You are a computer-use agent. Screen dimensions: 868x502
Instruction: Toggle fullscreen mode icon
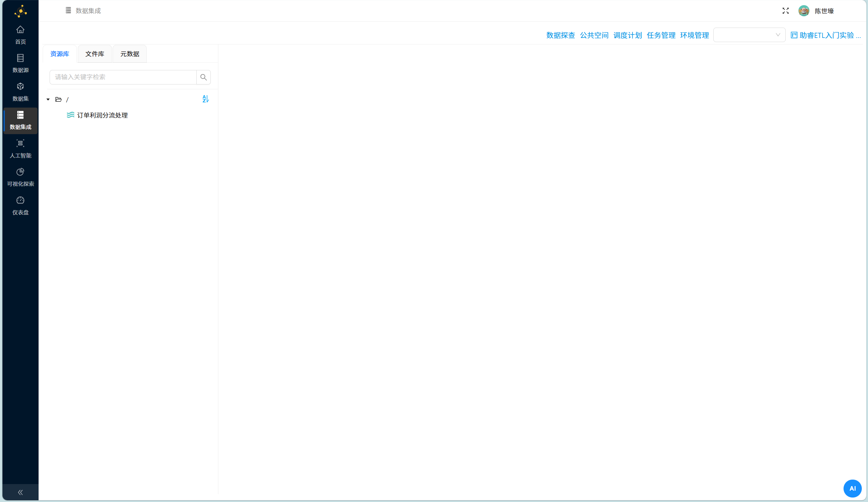click(785, 11)
